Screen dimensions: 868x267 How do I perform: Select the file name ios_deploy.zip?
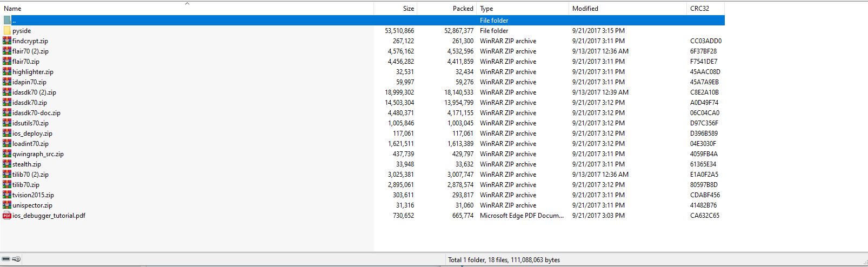tap(32, 133)
